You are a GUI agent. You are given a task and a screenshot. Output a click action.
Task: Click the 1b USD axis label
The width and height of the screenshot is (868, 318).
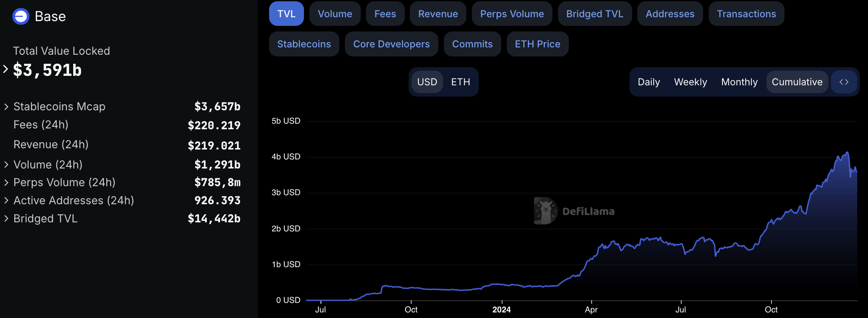pos(286,265)
